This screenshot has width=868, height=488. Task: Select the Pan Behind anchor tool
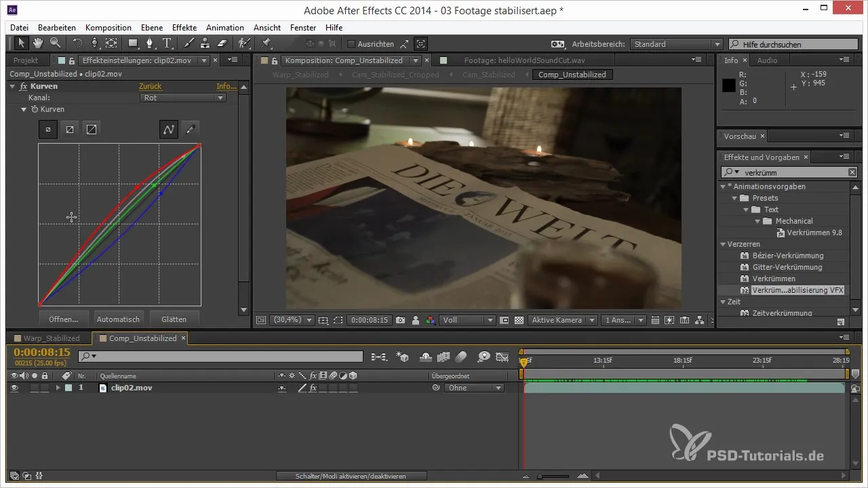pos(111,43)
